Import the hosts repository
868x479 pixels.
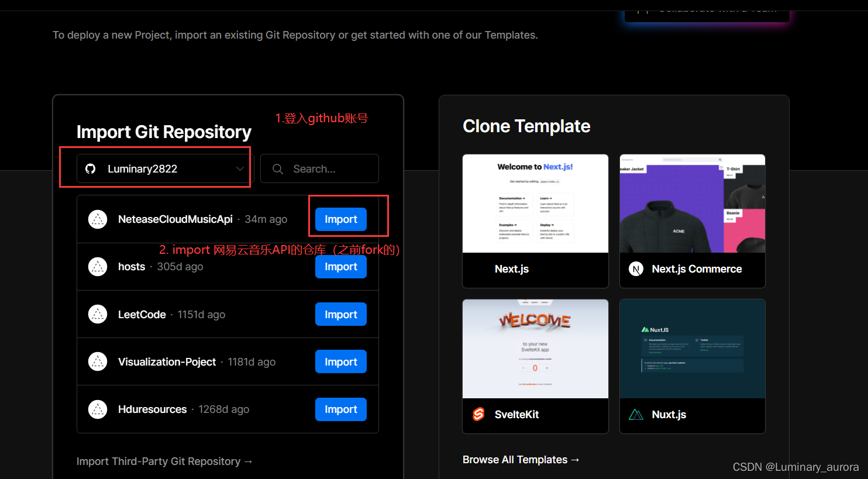point(341,267)
